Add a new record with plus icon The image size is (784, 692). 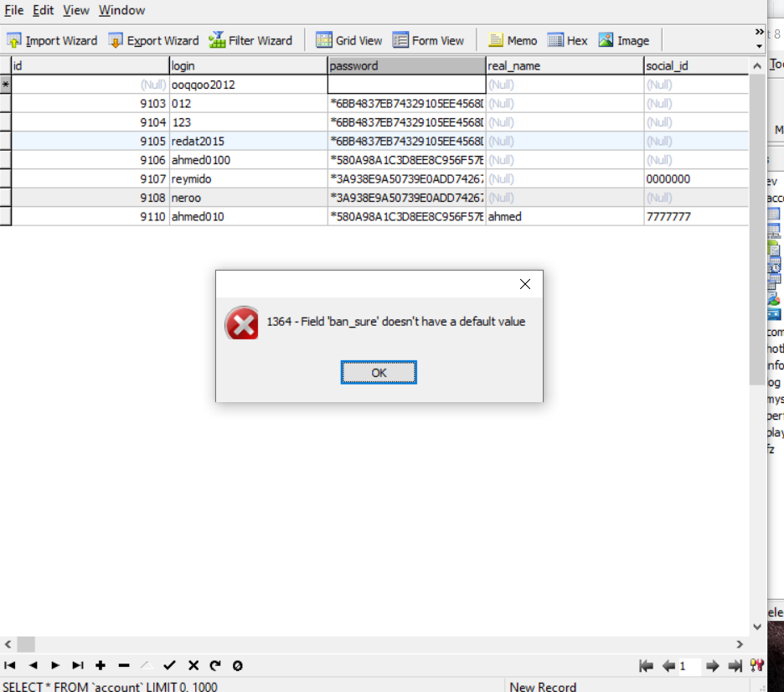coord(101,665)
